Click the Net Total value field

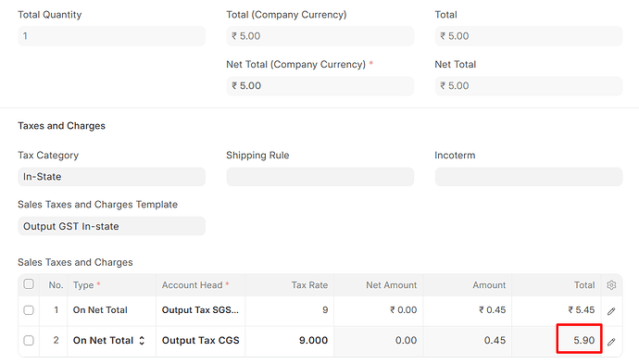[529, 85]
